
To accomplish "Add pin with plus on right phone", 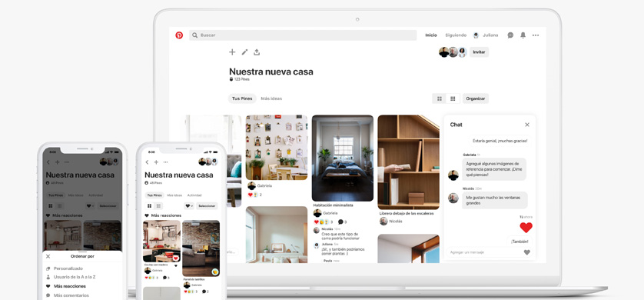I will click(156, 162).
